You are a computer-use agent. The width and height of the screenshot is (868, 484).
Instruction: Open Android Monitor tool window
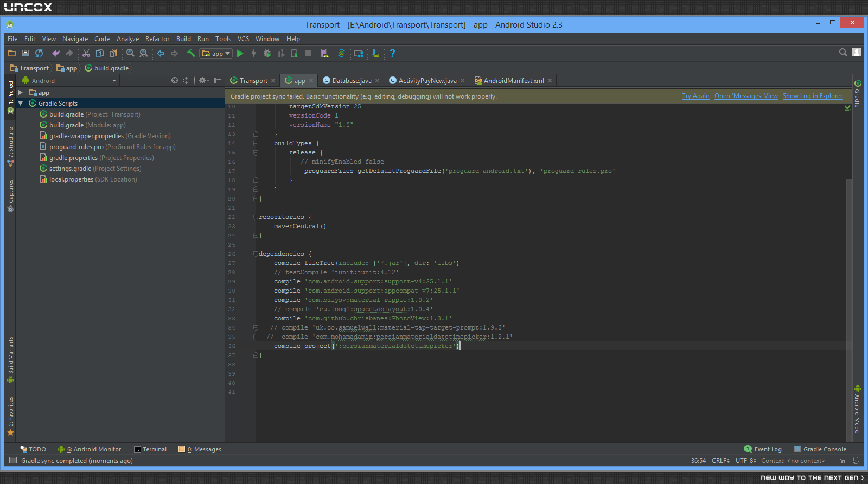click(90, 449)
